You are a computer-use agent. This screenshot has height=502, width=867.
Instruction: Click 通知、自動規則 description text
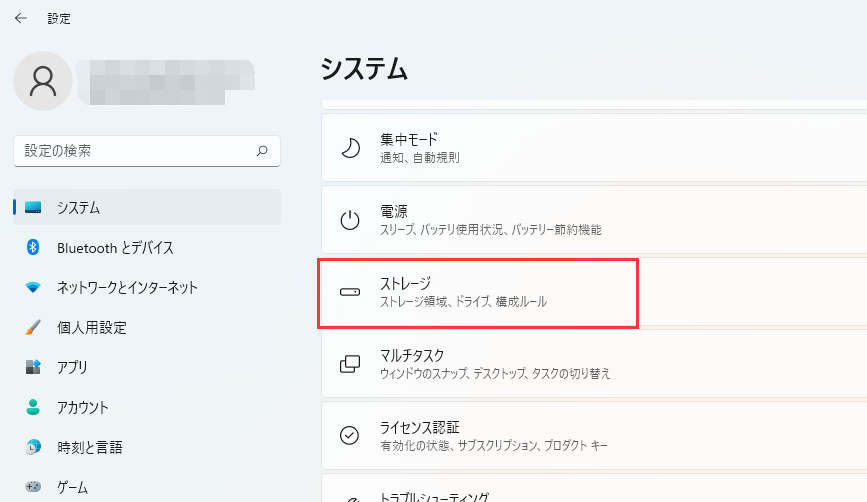(420, 158)
